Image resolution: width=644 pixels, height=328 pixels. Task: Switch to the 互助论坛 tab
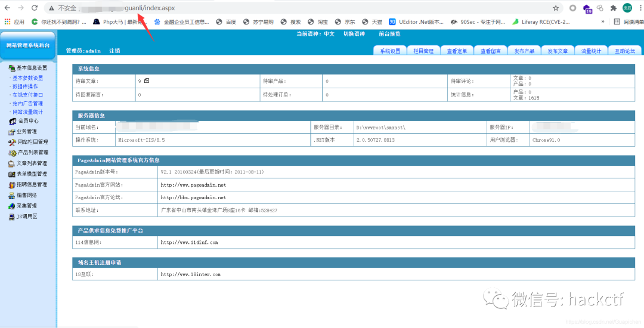point(625,51)
